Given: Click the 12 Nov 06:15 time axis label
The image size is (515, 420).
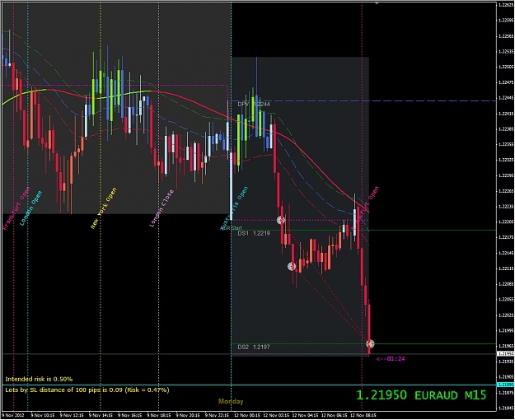Looking at the screenshot, I should tap(334, 415).
